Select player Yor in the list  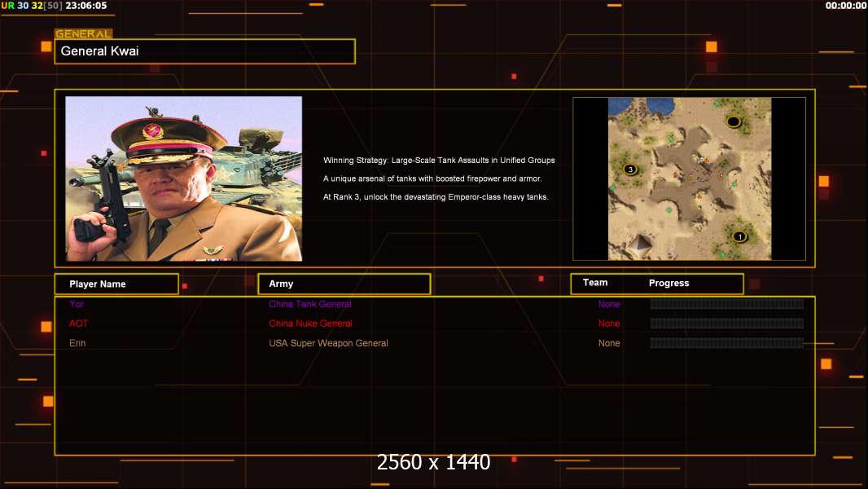pos(77,304)
